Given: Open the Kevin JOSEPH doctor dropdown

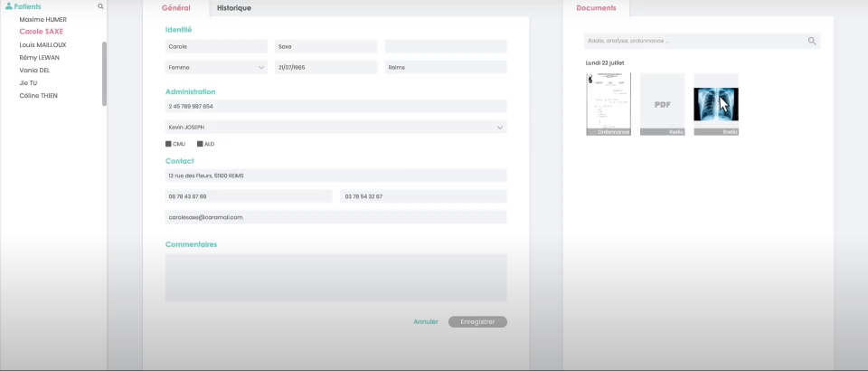Looking at the screenshot, I should (336, 128).
